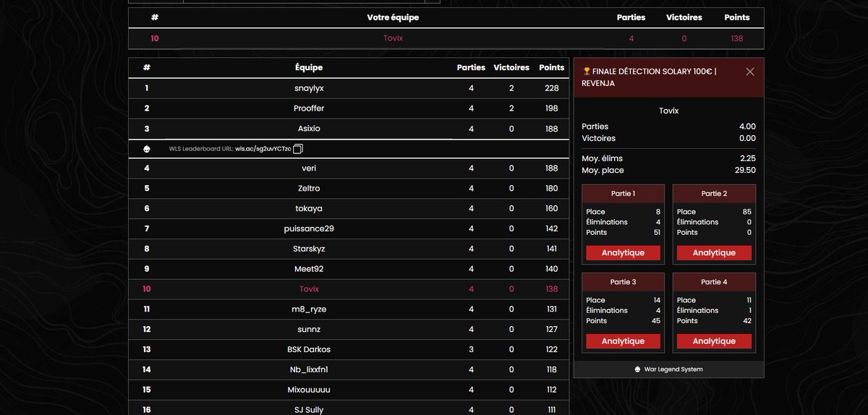Click the 228 points value for snaylyx

tap(552, 88)
